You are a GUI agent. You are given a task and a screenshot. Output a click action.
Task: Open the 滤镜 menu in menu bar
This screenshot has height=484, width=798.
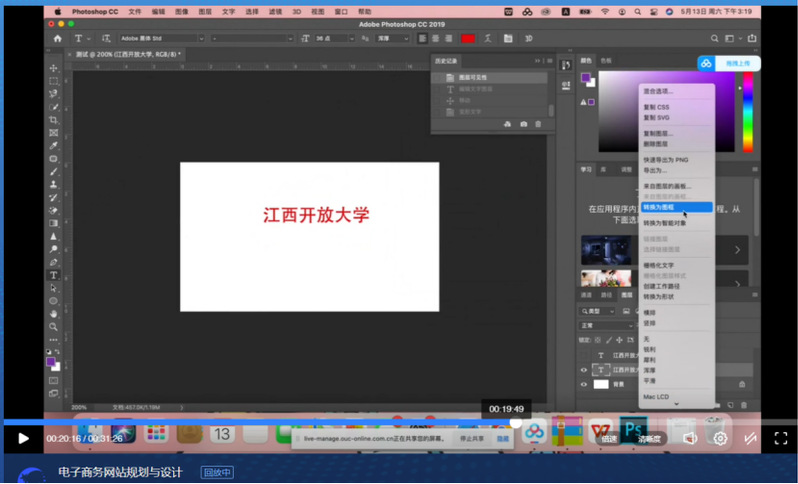(x=274, y=12)
